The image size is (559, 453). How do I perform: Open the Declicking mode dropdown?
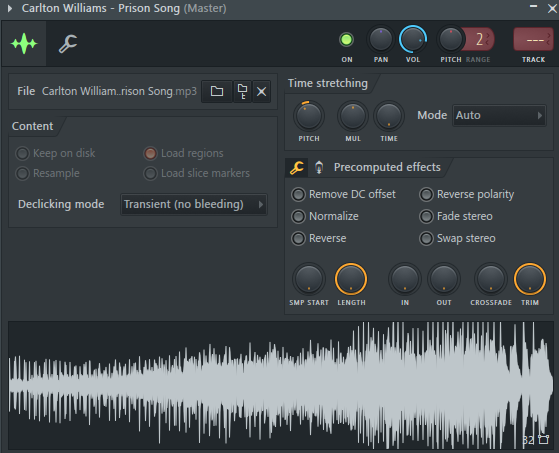pyautogui.click(x=194, y=205)
